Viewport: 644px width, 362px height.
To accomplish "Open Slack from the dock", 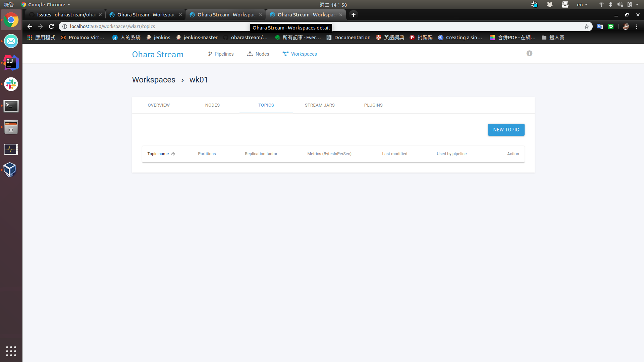I will [x=11, y=84].
